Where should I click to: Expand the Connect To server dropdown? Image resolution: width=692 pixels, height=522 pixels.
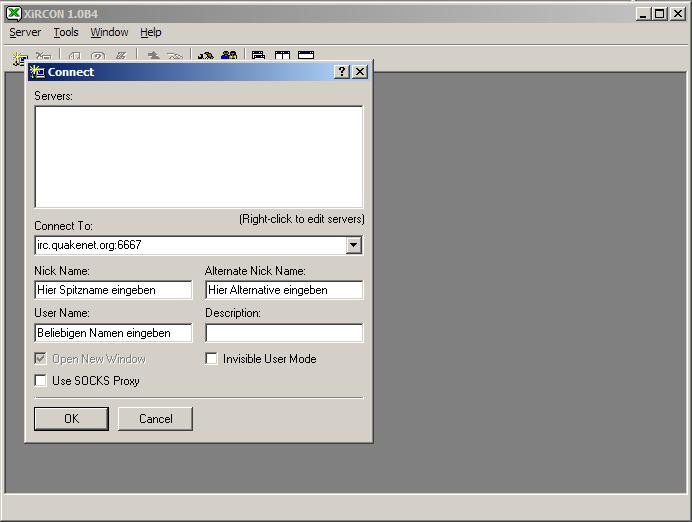click(x=353, y=245)
